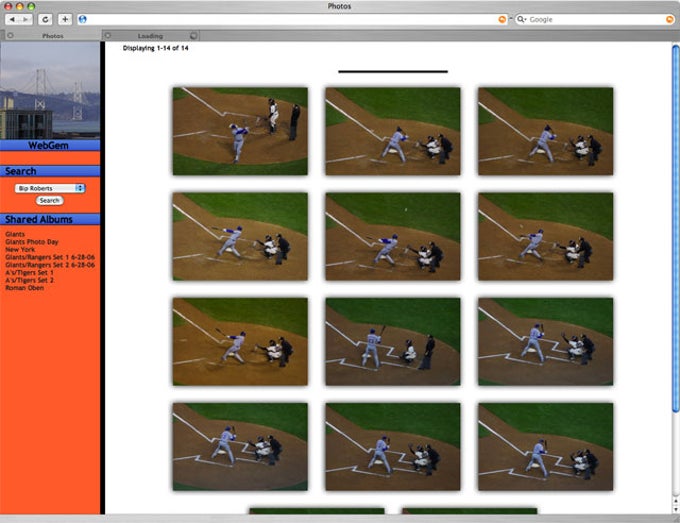Open the left thumbnail in the third row
The height and width of the screenshot is (523, 680).
tap(240, 342)
